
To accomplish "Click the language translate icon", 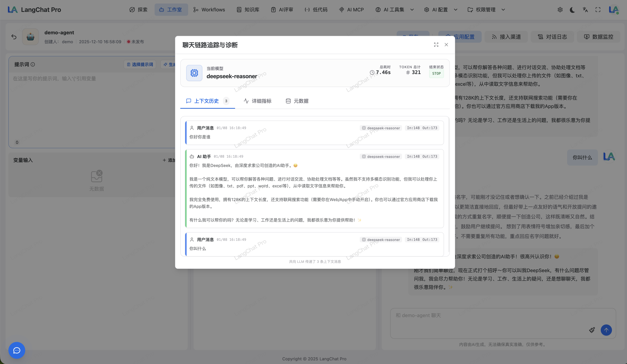I will (x=585, y=10).
